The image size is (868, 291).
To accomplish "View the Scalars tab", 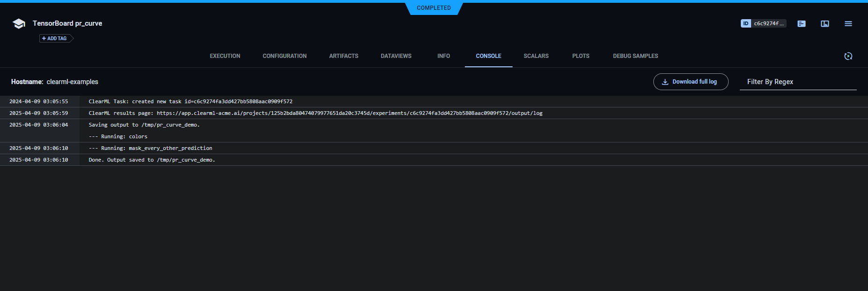I will coord(536,56).
